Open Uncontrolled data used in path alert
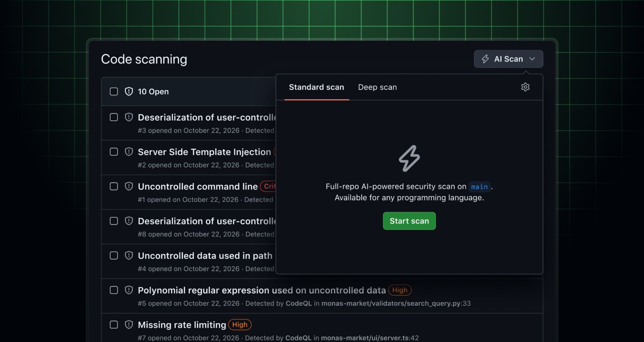The image size is (644, 342). tap(205, 256)
